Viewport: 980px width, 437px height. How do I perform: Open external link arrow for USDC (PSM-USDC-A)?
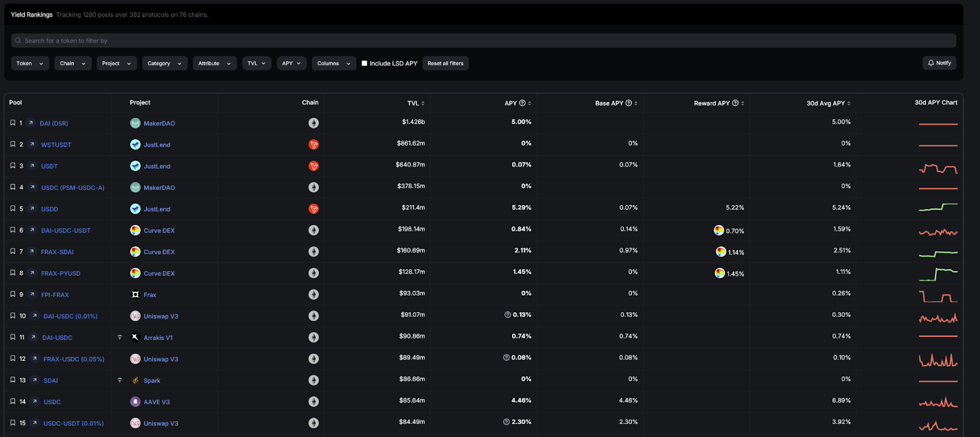pyautogui.click(x=32, y=187)
